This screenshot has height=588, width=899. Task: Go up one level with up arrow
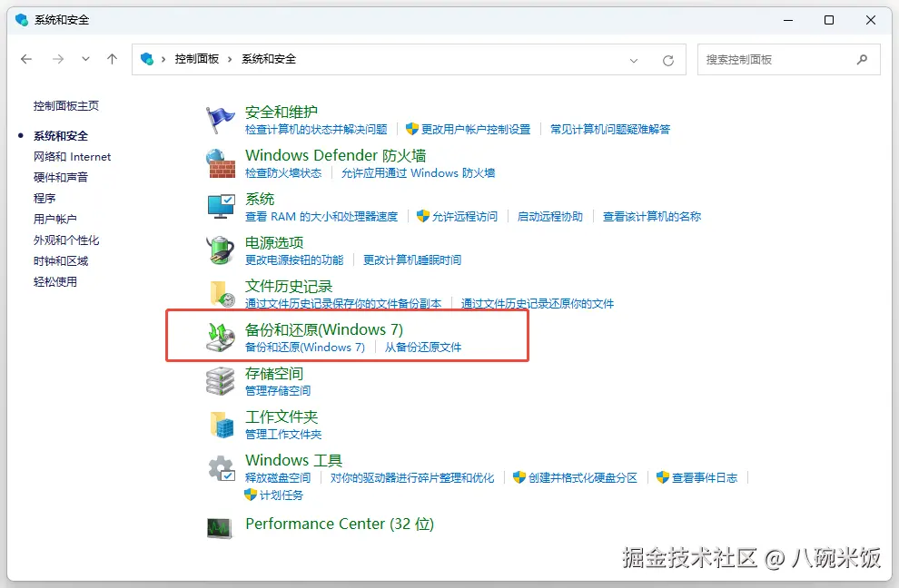[112, 59]
